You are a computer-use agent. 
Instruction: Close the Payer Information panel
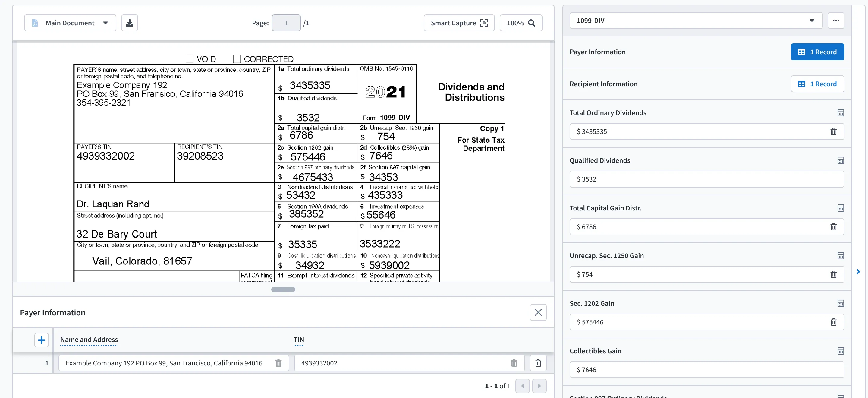(538, 312)
